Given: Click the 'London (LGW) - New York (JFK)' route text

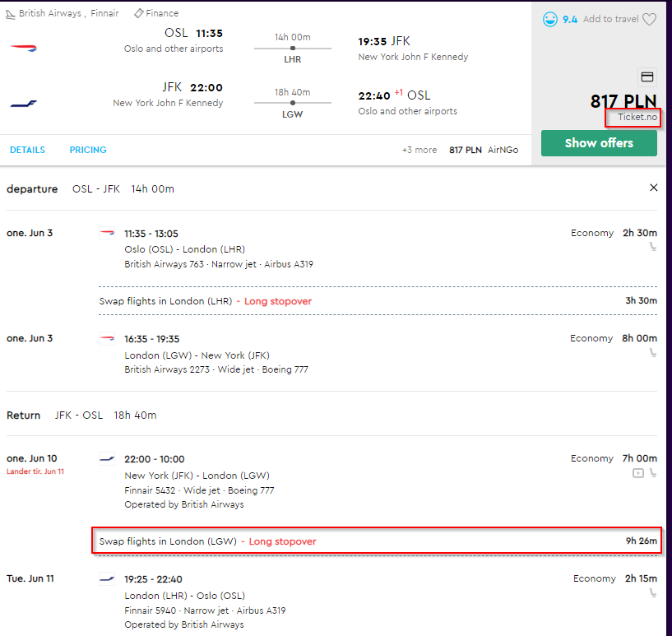Looking at the screenshot, I should click(x=197, y=355).
